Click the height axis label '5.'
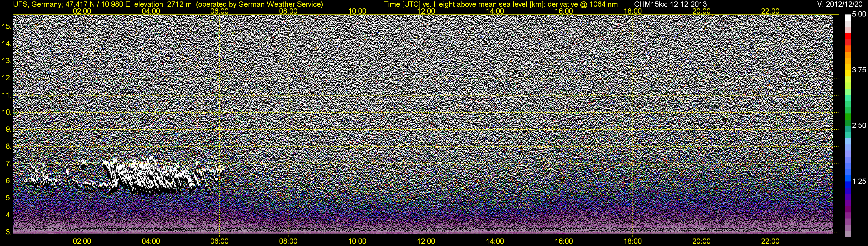 (8, 198)
